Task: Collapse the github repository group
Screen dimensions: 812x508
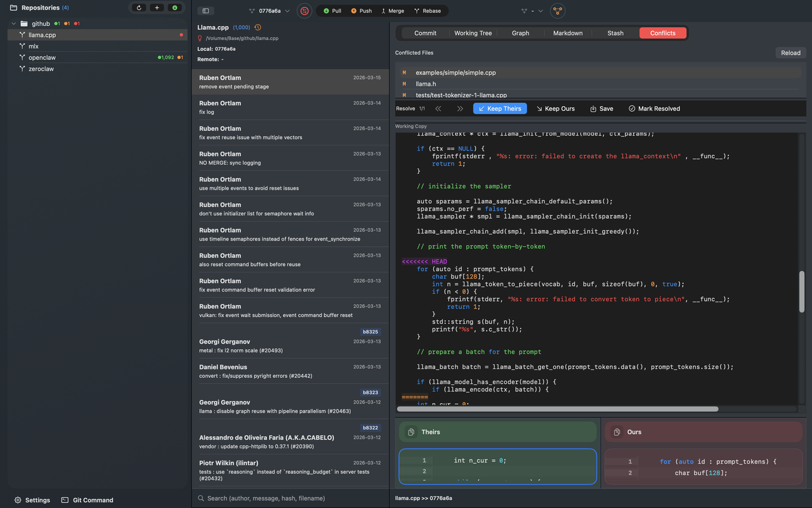Action: pos(13,23)
